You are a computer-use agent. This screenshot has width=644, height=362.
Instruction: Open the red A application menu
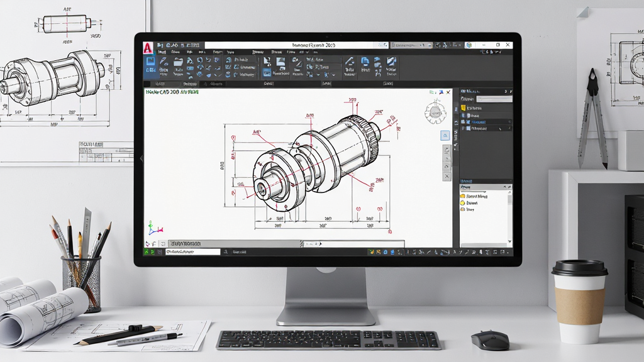click(148, 48)
